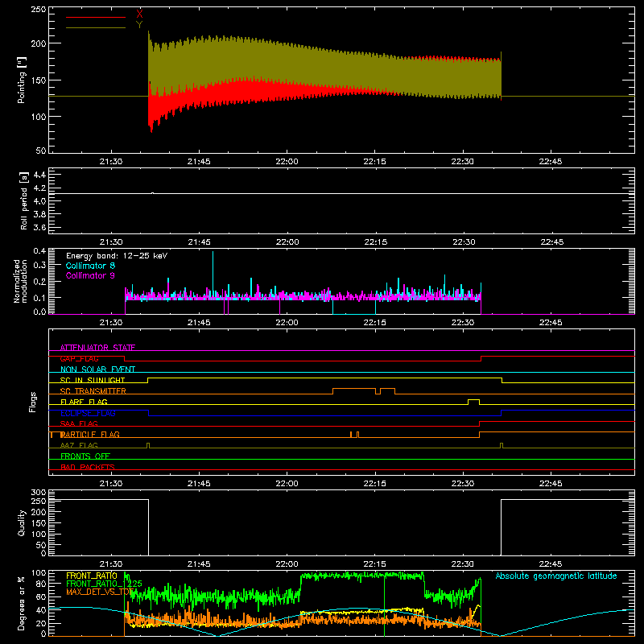Select the 'Energy band: 12-25 keV' label
The image size is (644, 644).
[x=117, y=256]
